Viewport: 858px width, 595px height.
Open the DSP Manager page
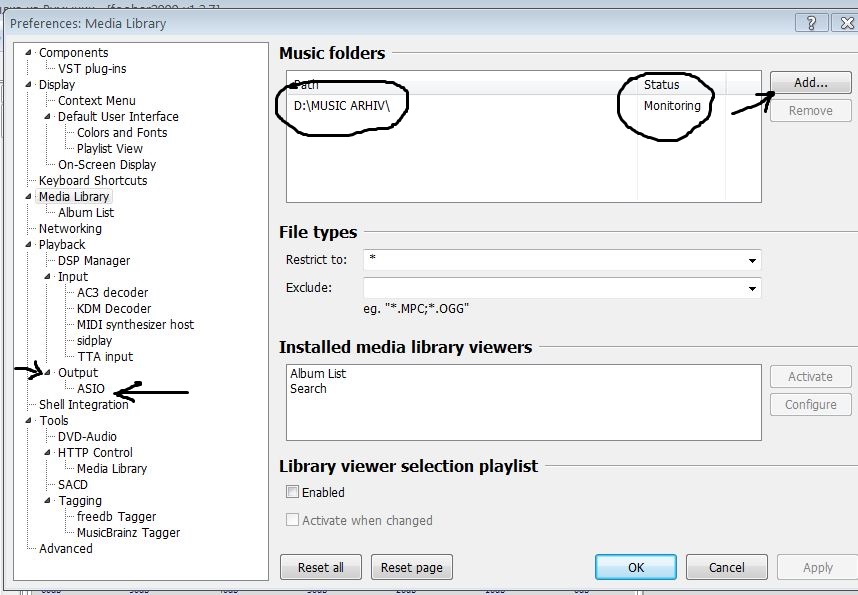[94, 261]
